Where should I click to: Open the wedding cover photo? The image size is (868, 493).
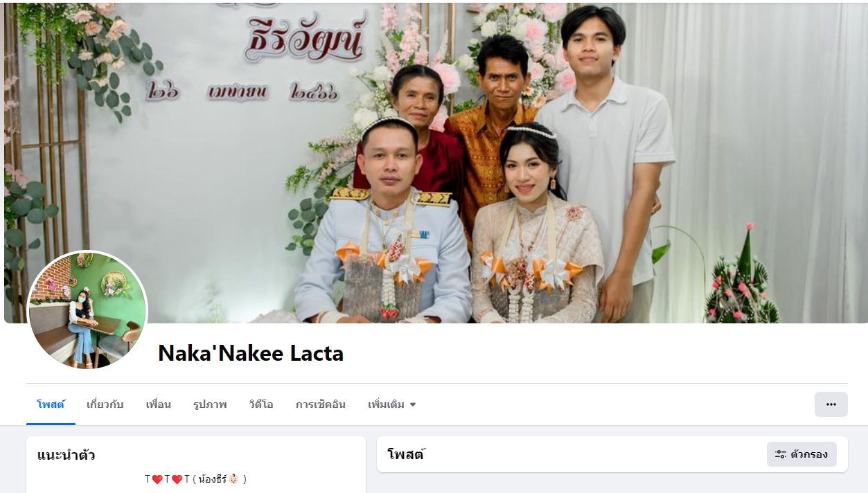point(436,162)
